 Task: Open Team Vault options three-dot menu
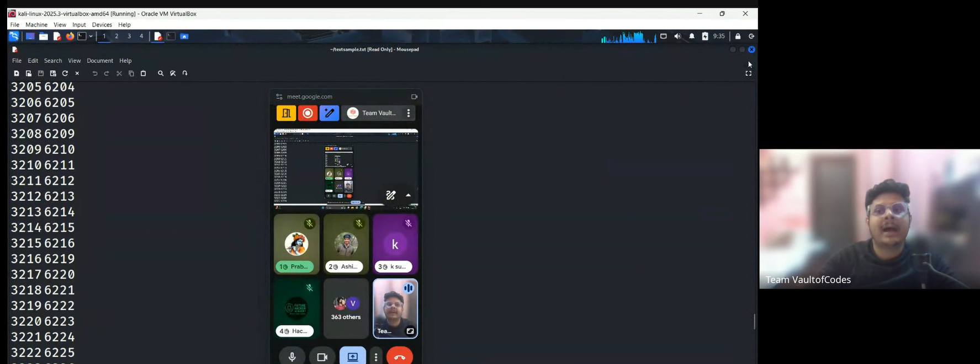coord(409,113)
